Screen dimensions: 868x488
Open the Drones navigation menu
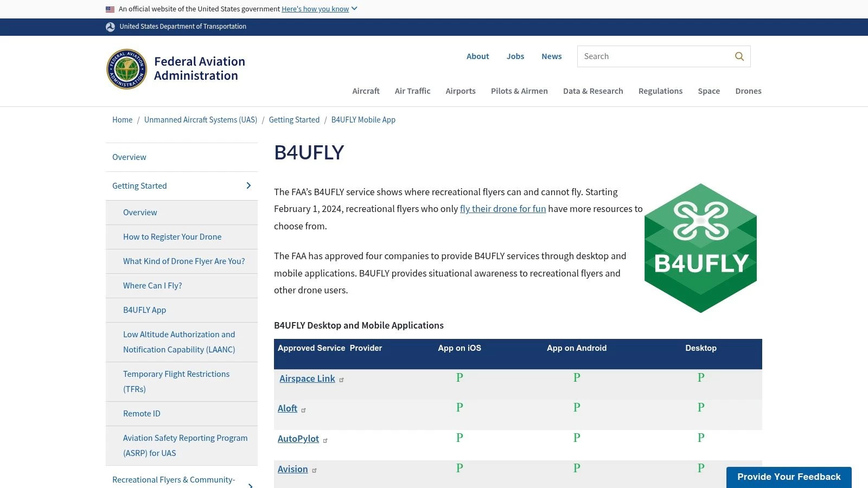[748, 91]
